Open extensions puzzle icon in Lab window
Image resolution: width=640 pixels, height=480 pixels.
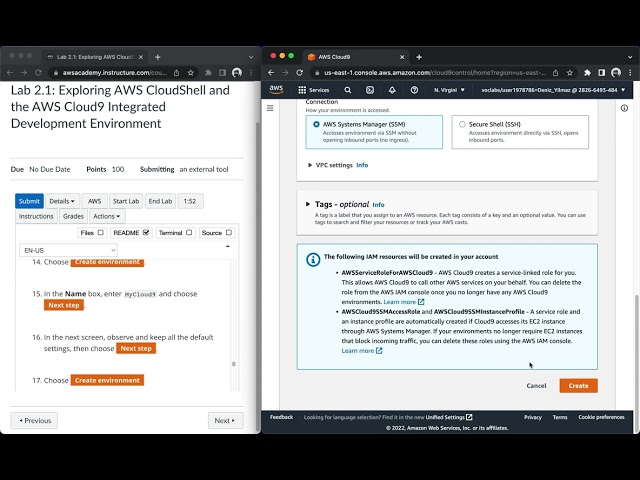coord(208,73)
